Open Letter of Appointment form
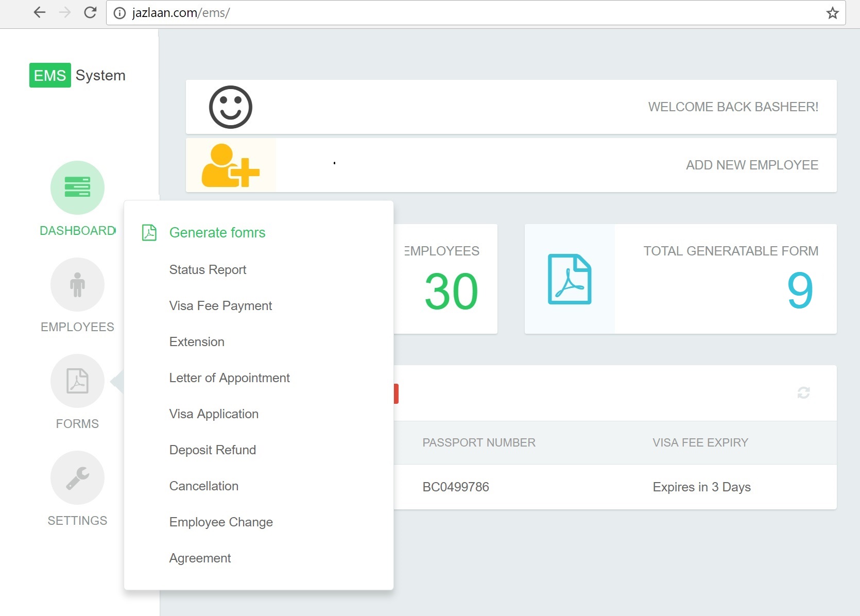The image size is (860, 616). [229, 378]
